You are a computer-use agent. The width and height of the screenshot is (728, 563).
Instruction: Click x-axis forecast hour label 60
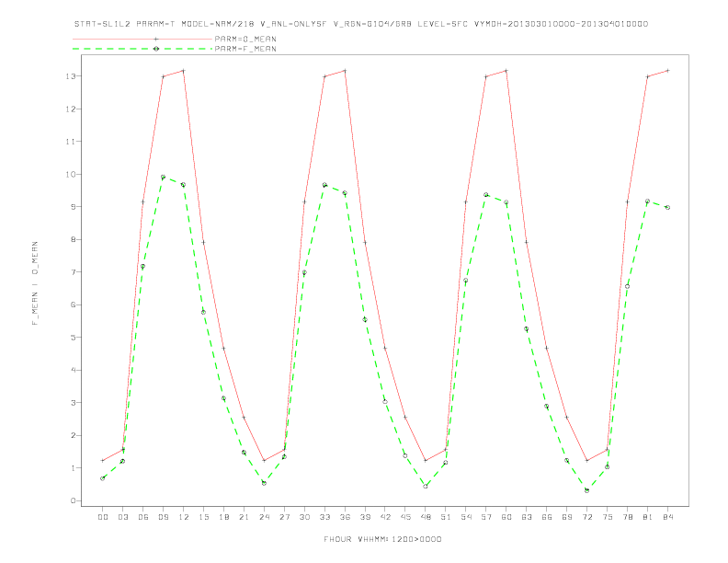[x=506, y=517]
